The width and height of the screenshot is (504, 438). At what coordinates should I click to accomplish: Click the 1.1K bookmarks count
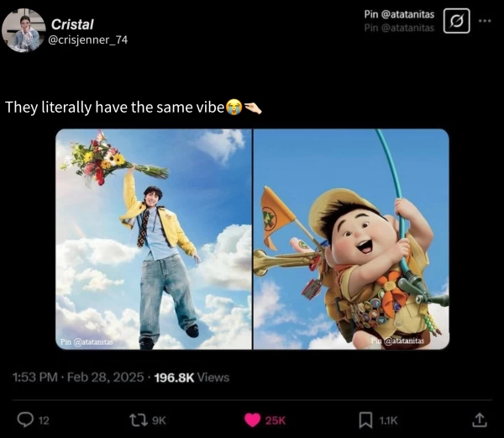coord(387,420)
